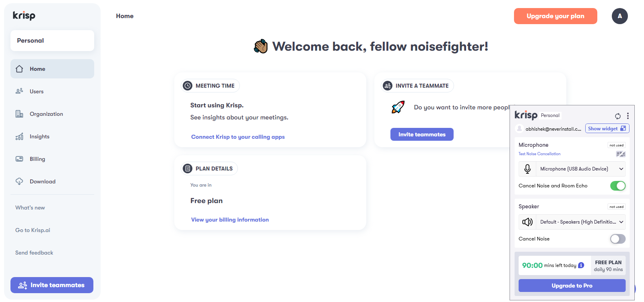Click Test Noise Cancellation link
This screenshot has width=644, height=302.
(539, 154)
